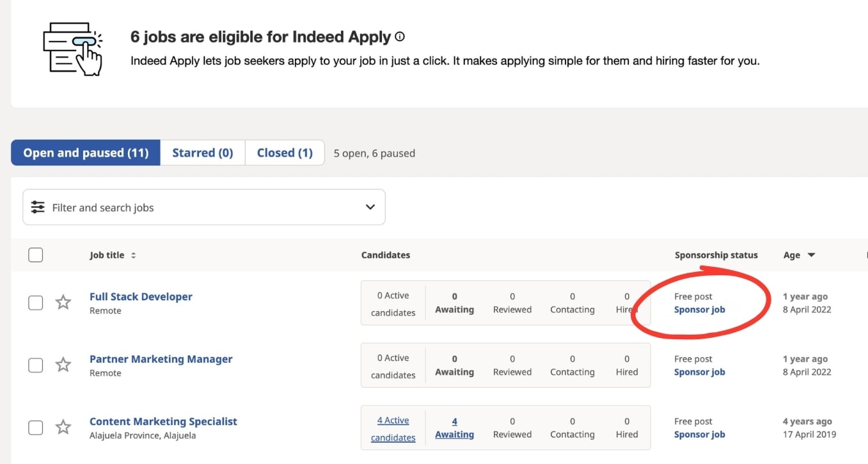Click 'Alajuela Province, Alajuela' location text
This screenshot has height=464, width=868.
(143, 435)
